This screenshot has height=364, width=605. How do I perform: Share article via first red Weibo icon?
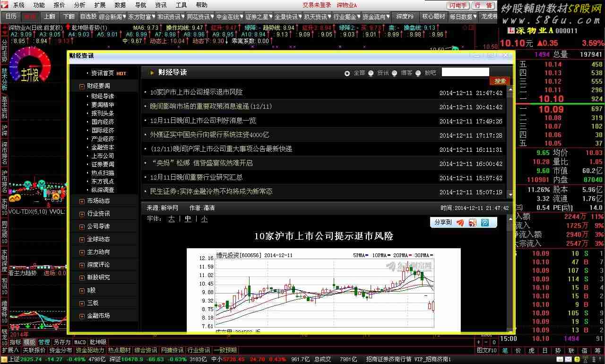click(460, 222)
